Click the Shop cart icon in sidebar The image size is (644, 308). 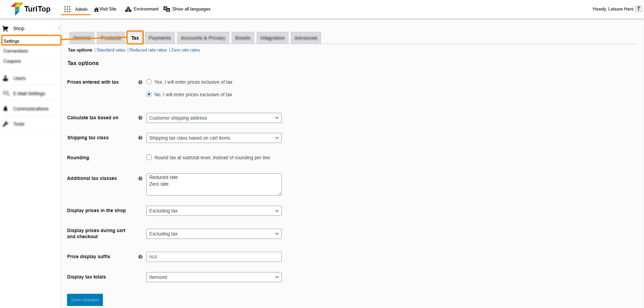tap(5, 28)
